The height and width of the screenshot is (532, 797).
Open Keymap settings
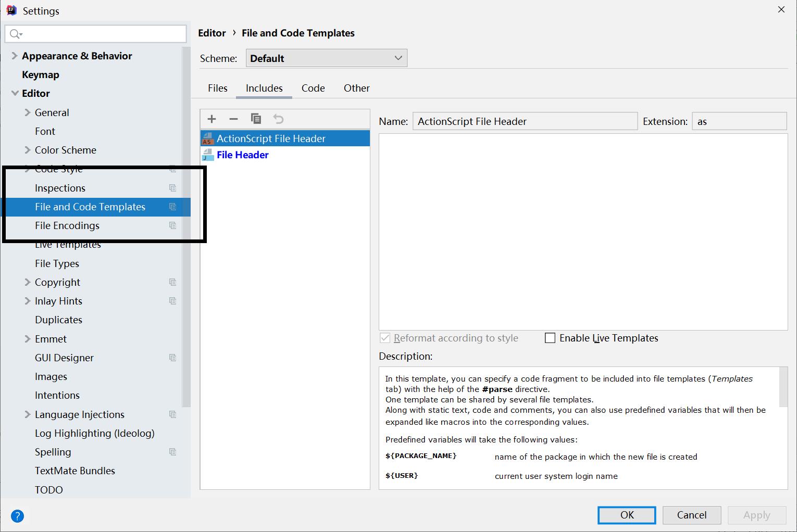tap(41, 74)
